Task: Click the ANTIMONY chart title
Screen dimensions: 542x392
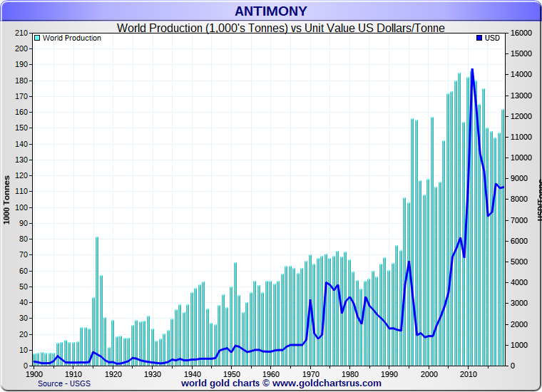Action: click(x=271, y=11)
